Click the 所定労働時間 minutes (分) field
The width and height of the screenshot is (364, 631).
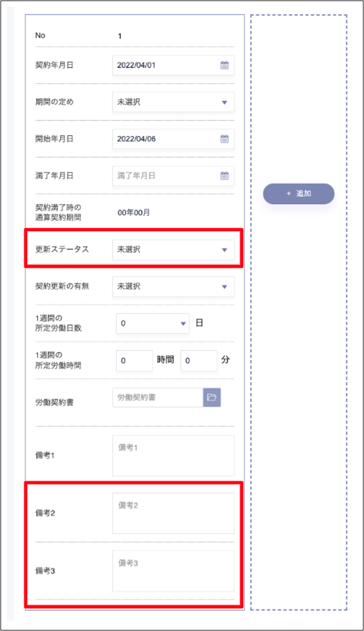click(198, 361)
